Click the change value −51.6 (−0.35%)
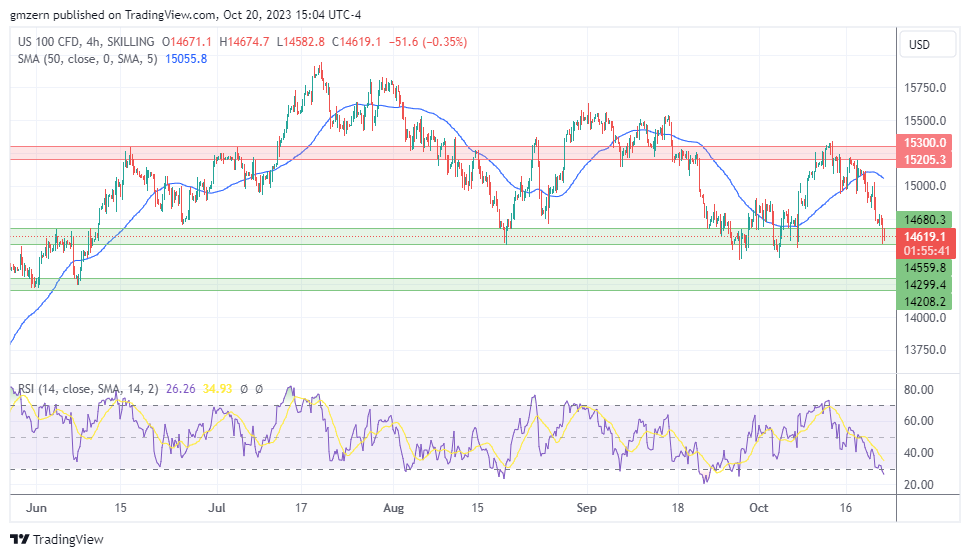This screenshot has width=970, height=557. click(x=427, y=41)
